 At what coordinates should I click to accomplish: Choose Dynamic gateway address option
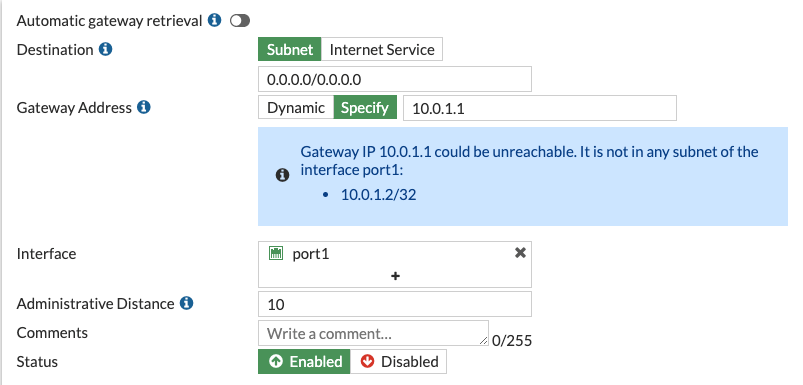coord(295,108)
